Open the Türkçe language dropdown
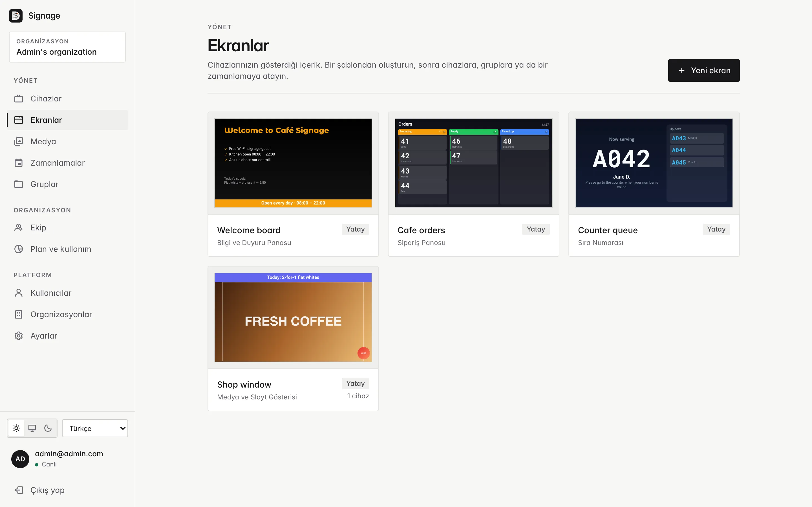812x507 pixels. coord(95,428)
